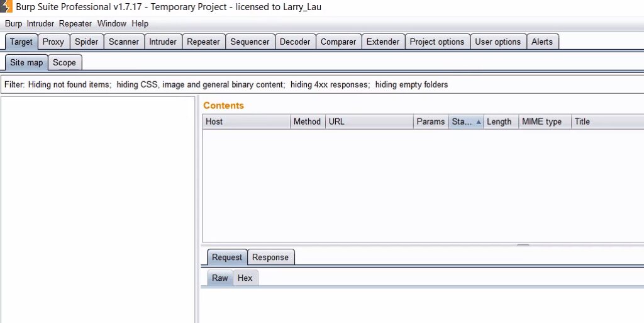This screenshot has height=323, width=644.
Task: Click the site map Filter bar
Action: 322,84
